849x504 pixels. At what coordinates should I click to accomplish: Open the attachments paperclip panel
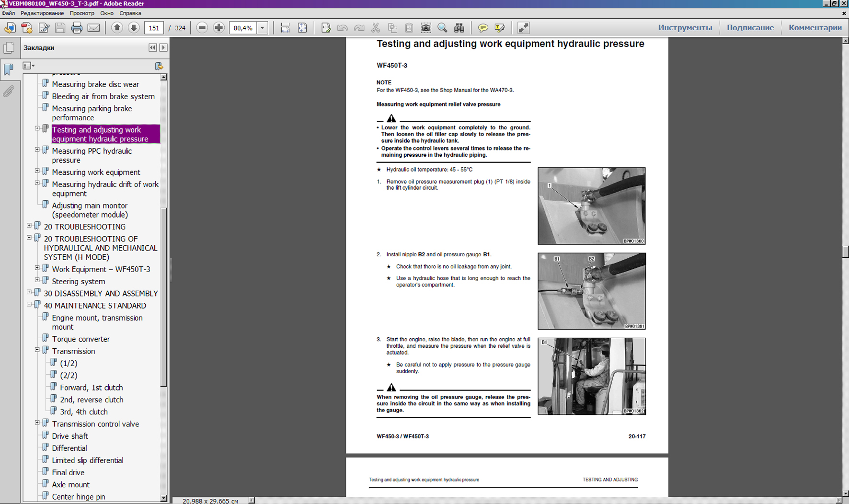(x=9, y=92)
